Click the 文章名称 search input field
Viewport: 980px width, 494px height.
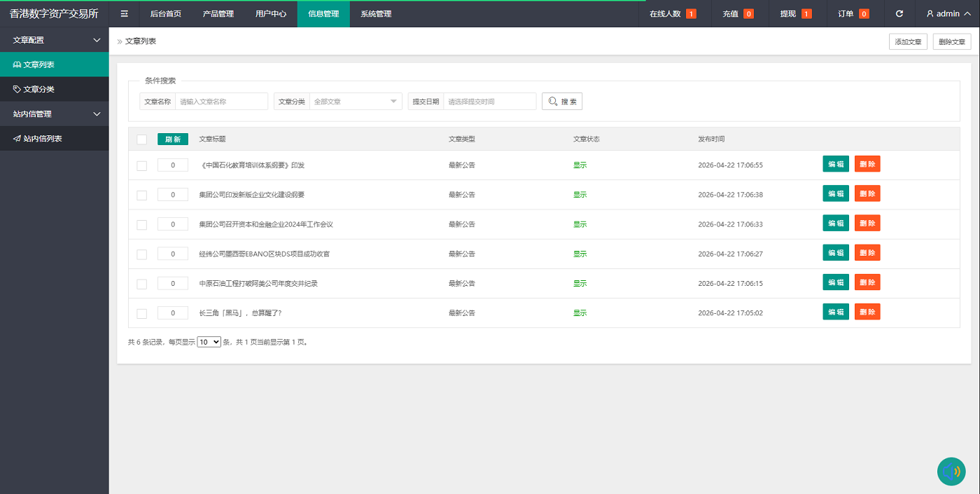(221, 102)
